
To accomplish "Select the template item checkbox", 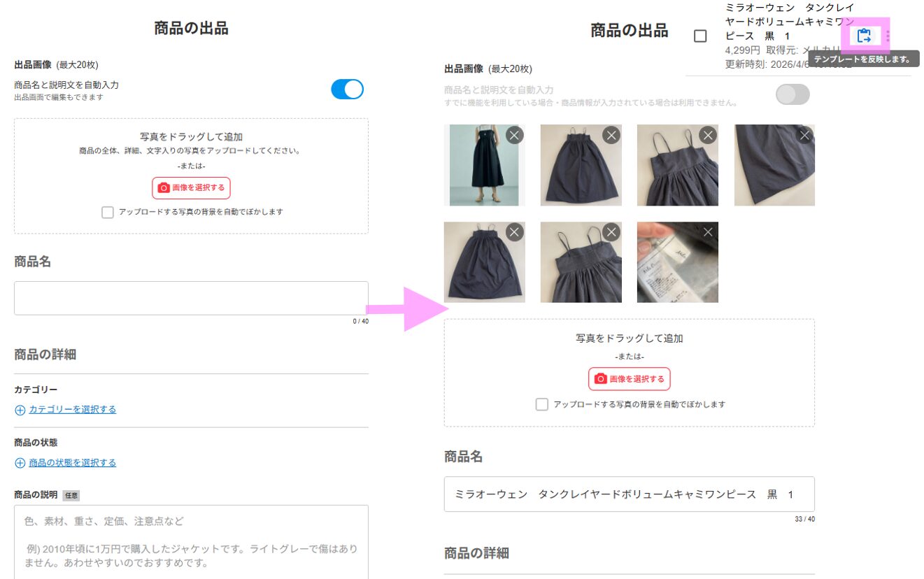I will click(x=700, y=36).
